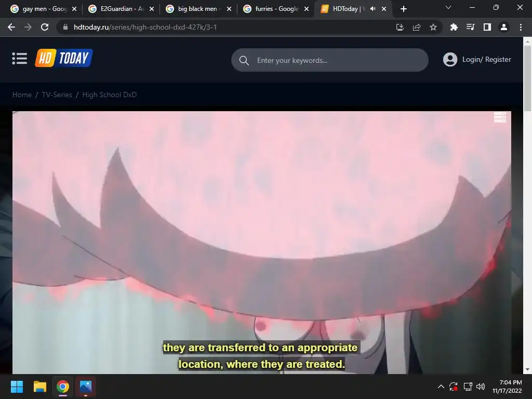Viewport: 532px width, 399px height.
Task: Open volume tray icon
Action: 481,387
